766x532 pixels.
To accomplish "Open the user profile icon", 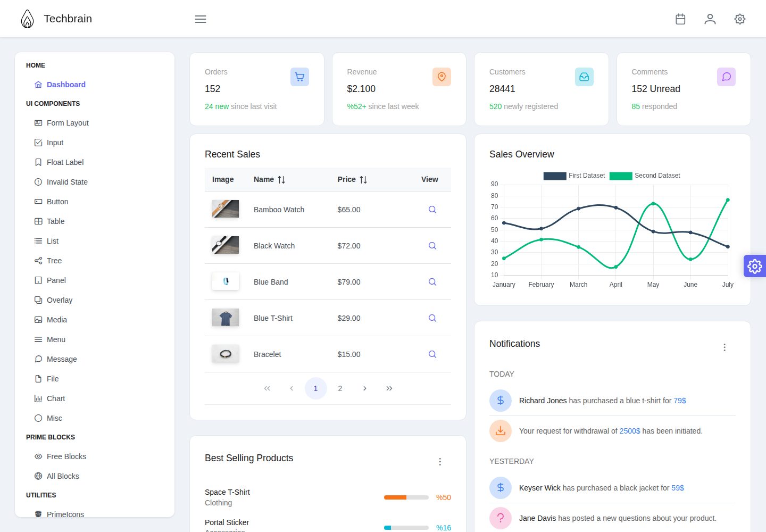I will (710, 19).
